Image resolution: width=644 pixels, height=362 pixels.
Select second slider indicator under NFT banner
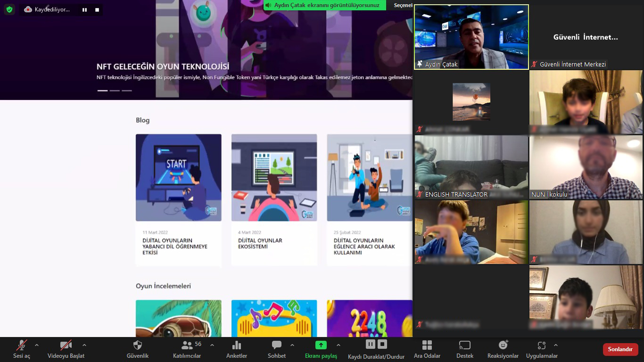(x=115, y=90)
